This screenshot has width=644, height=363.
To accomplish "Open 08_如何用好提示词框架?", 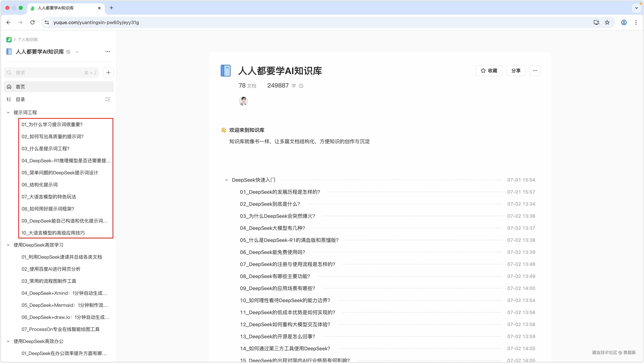I will coord(48,209).
